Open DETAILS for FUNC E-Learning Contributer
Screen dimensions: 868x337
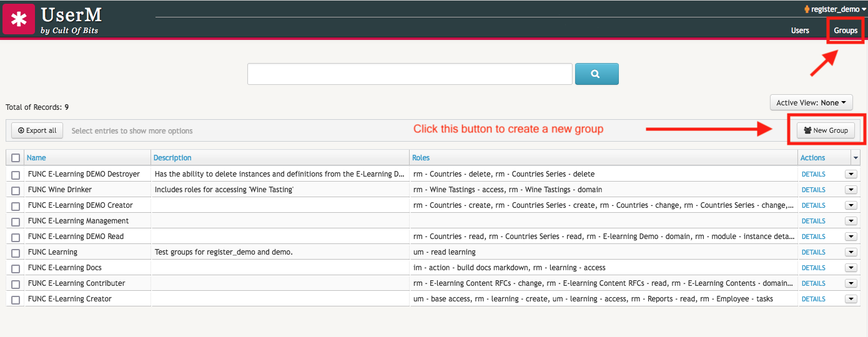[814, 283]
